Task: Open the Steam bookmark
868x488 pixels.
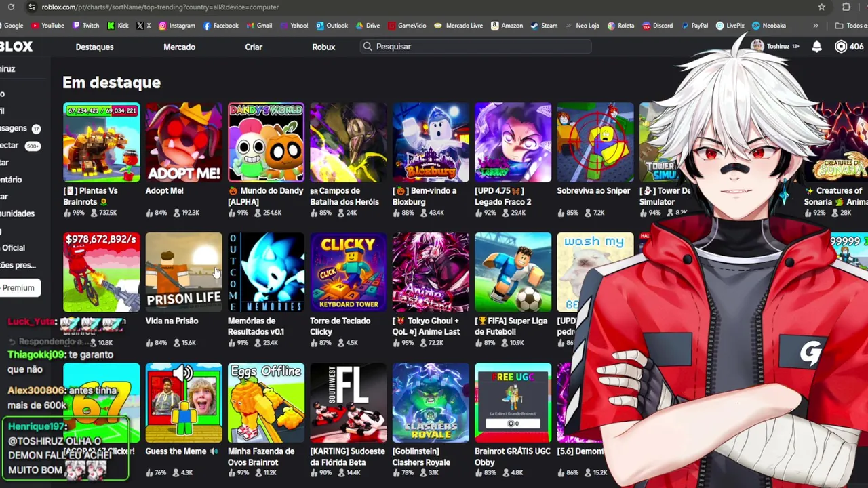Action: pyautogui.click(x=544, y=26)
